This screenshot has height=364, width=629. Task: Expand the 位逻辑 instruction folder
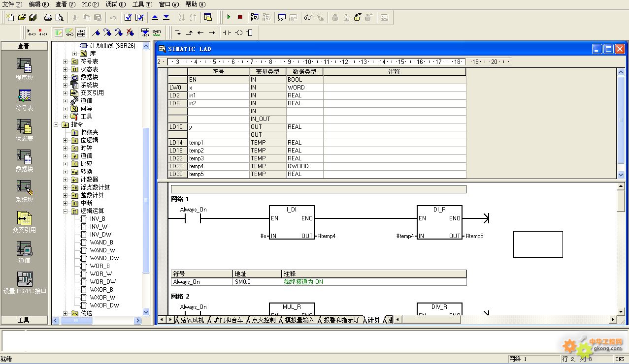pyautogui.click(x=66, y=140)
